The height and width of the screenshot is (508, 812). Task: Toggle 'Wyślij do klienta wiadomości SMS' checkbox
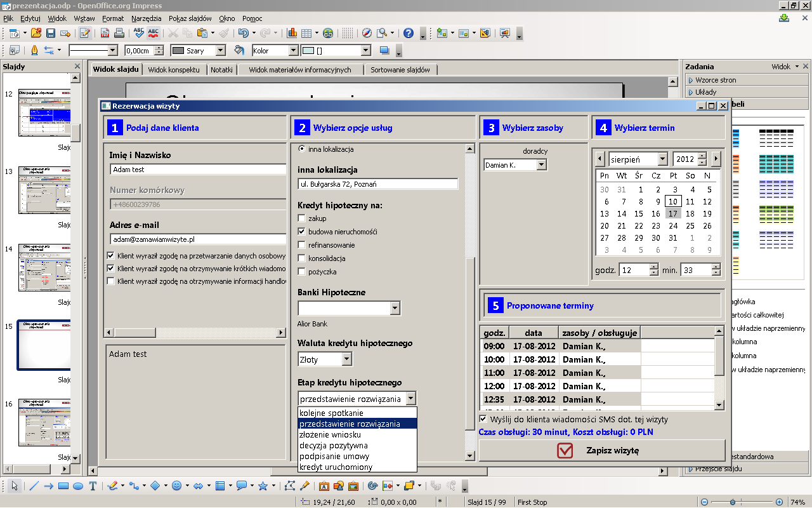tap(484, 419)
